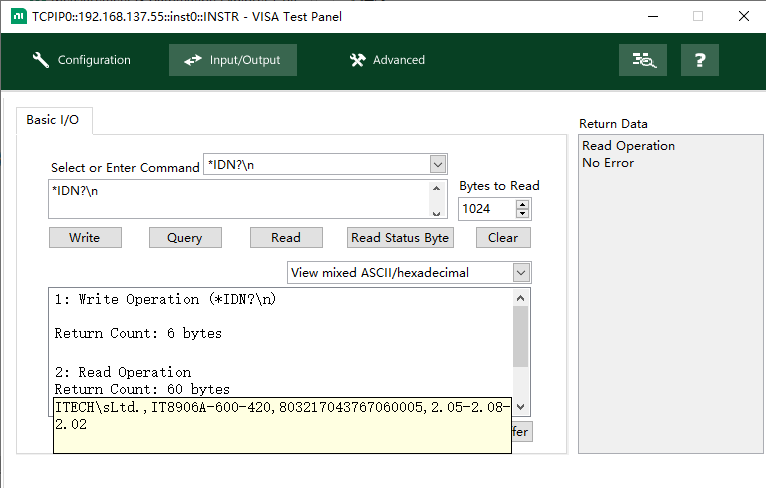Click the NI application logo in title bar
Viewport: 766px width, 488px height.
click(x=19, y=16)
